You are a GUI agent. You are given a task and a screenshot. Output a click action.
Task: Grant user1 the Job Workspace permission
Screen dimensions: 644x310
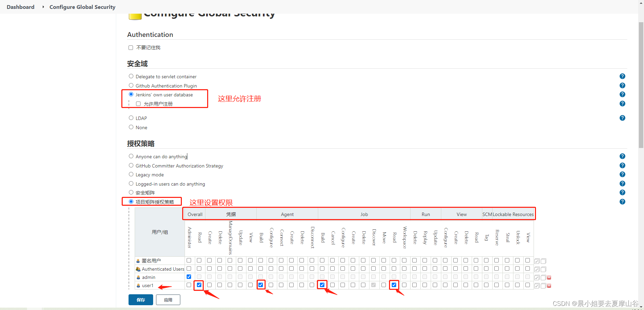[404, 285]
